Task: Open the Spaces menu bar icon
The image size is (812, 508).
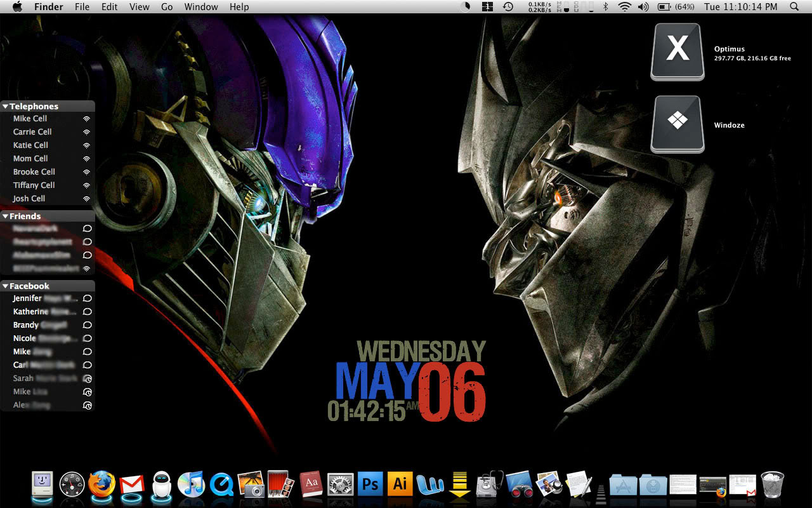Action: coord(487,6)
